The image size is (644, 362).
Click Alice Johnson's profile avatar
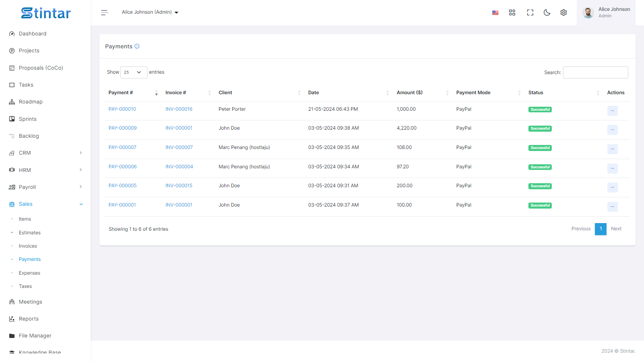tap(588, 12)
